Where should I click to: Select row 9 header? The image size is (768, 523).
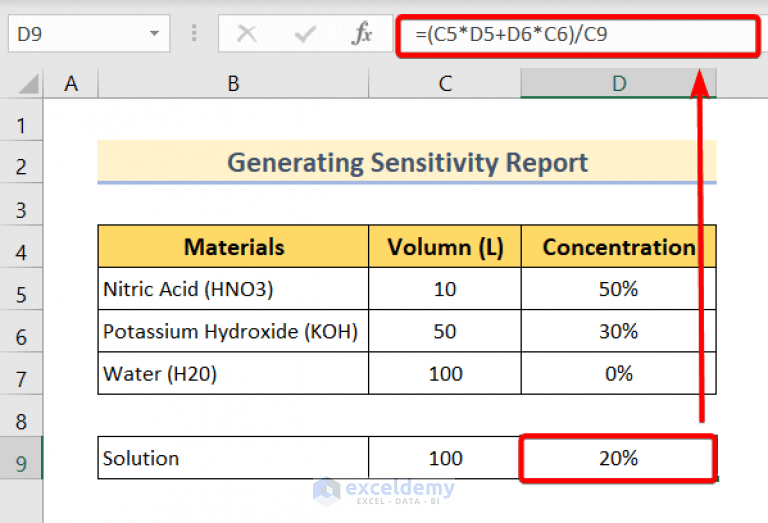pyautogui.click(x=21, y=458)
